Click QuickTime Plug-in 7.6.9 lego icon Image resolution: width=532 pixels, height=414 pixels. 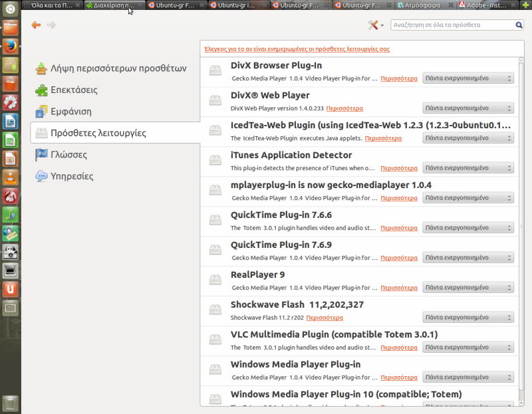[x=215, y=250]
